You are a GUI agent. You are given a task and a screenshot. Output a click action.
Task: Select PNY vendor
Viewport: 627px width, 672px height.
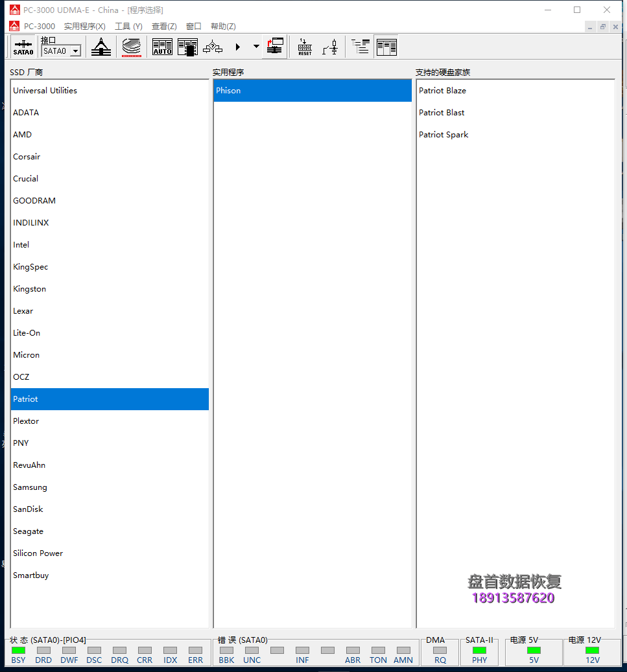click(x=110, y=443)
